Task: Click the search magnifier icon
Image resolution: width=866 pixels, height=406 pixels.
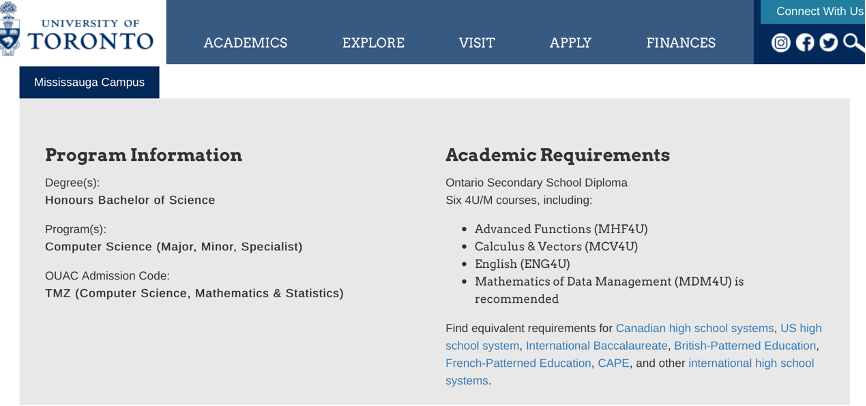Action: pyautogui.click(x=854, y=42)
